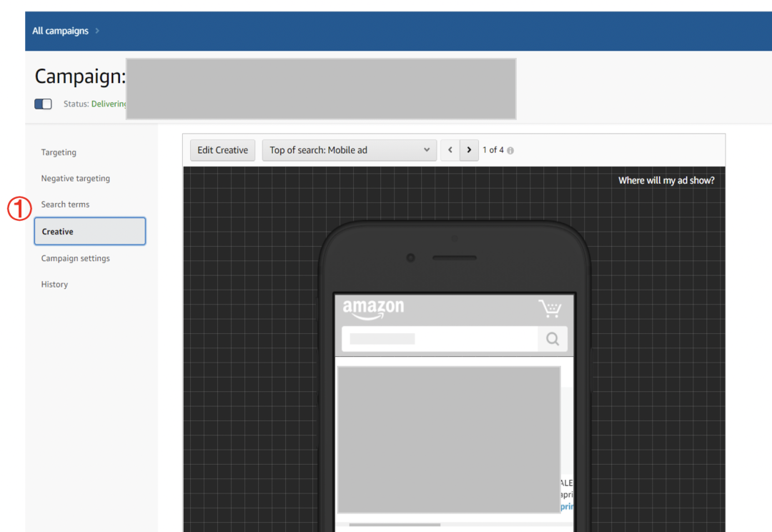Click the ad creative image in phone preview
Screen dimensions: 772x532
coord(449,439)
